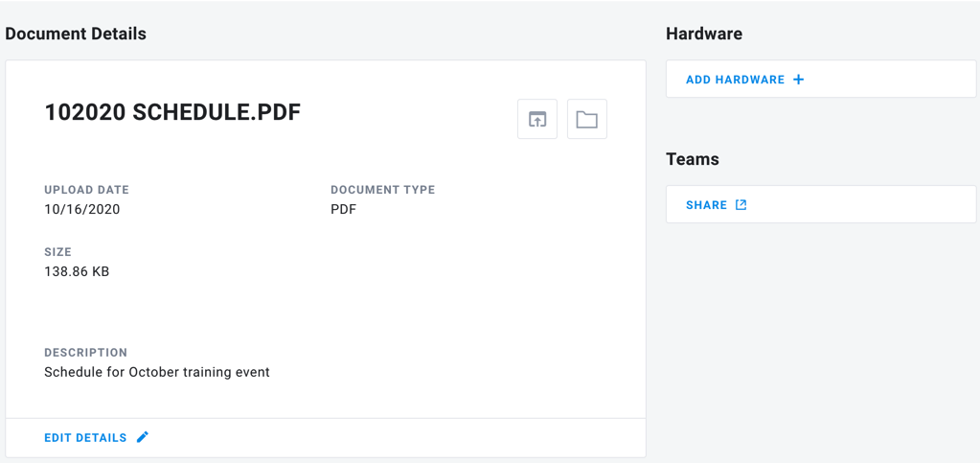Click the SIZE field label

pos(58,252)
